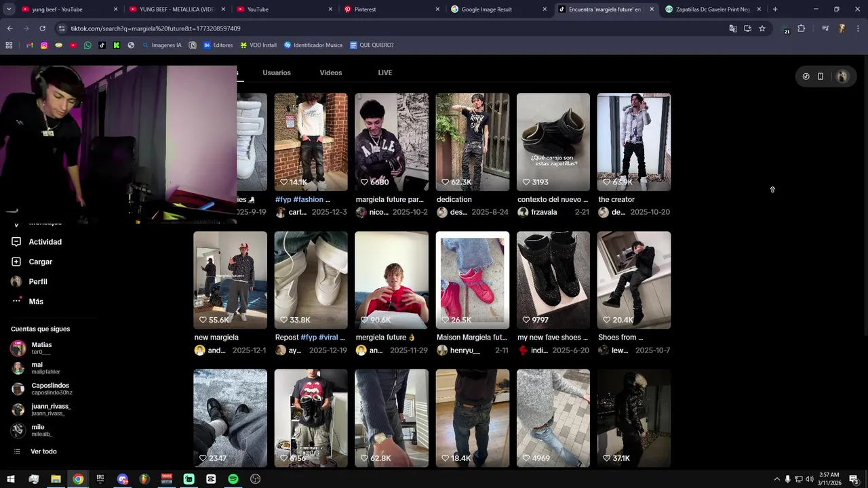The height and width of the screenshot is (488, 868).
Task: Open the TikTok profile avatar menu
Action: (842, 77)
